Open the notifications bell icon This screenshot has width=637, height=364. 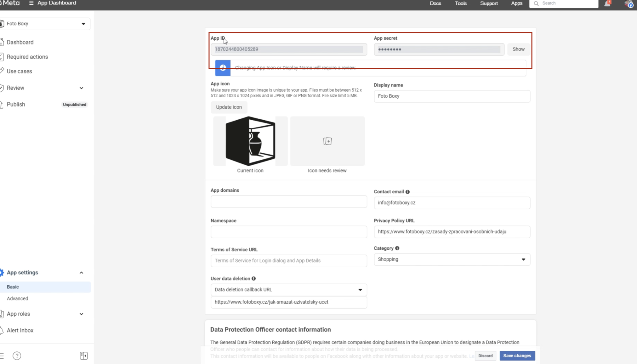pyautogui.click(x=607, y=3)
